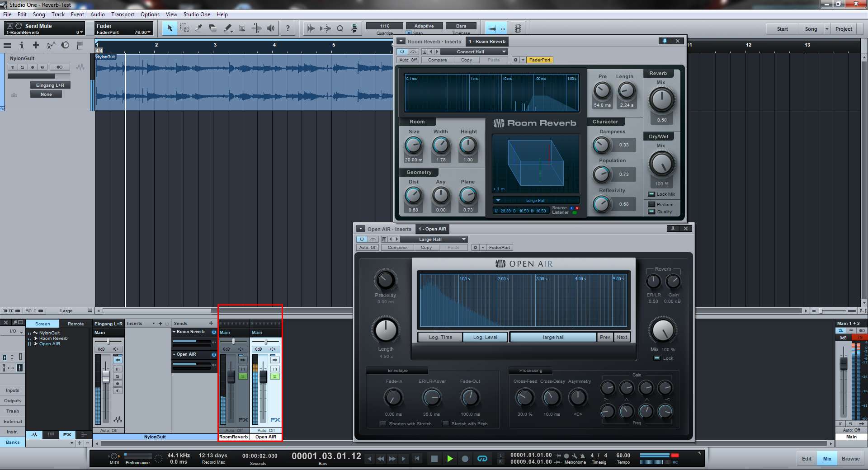Click the Stop button in transport

pyautogui.click(x=434, y=459)
